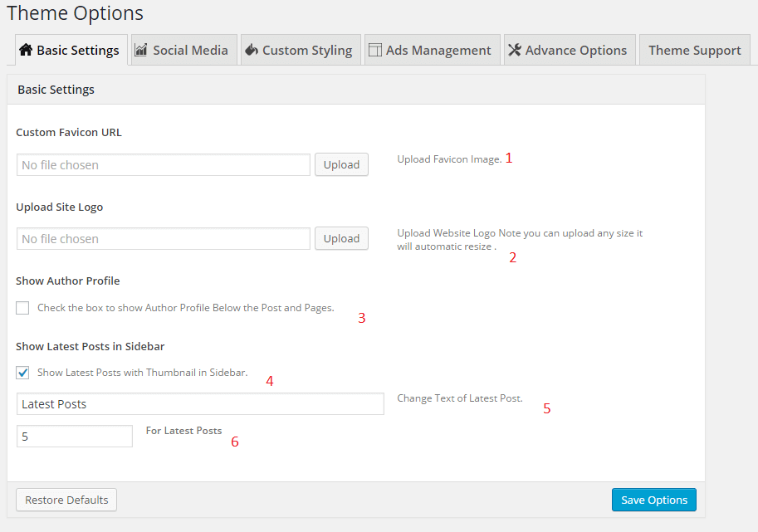The image size is (758, 532).
Task: Select the Theme Support tab
Action: [694, 50]
